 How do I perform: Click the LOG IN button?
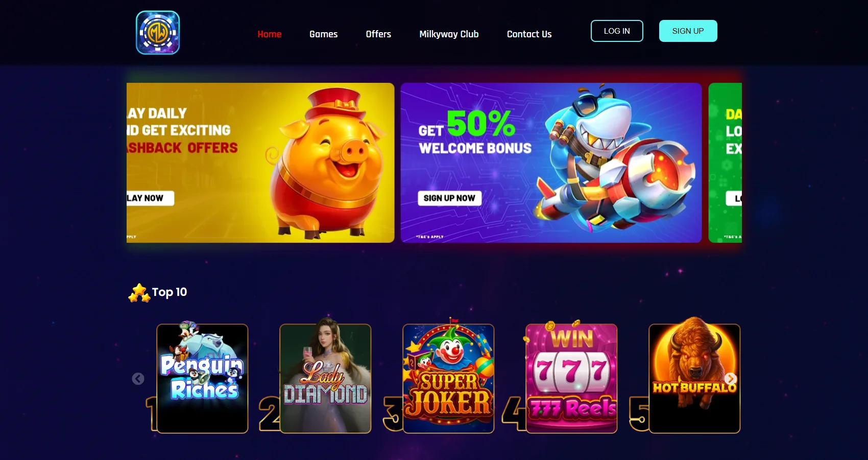tap(617, 31)
